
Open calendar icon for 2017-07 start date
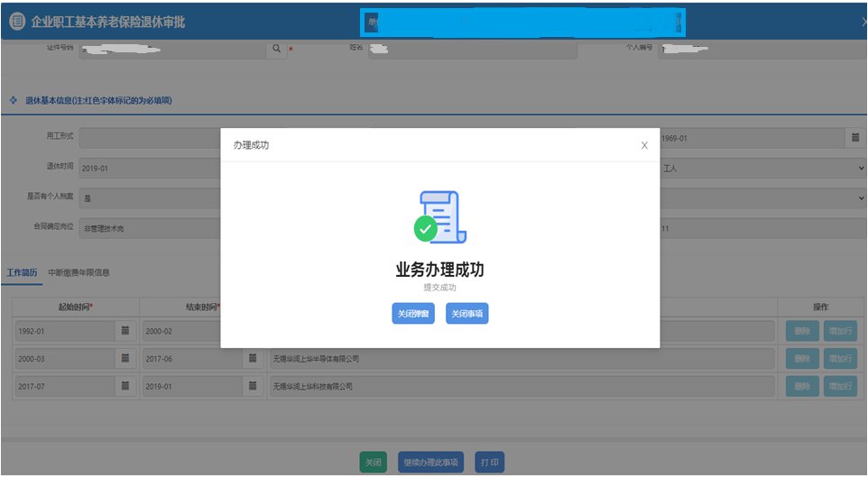(125, 387)
